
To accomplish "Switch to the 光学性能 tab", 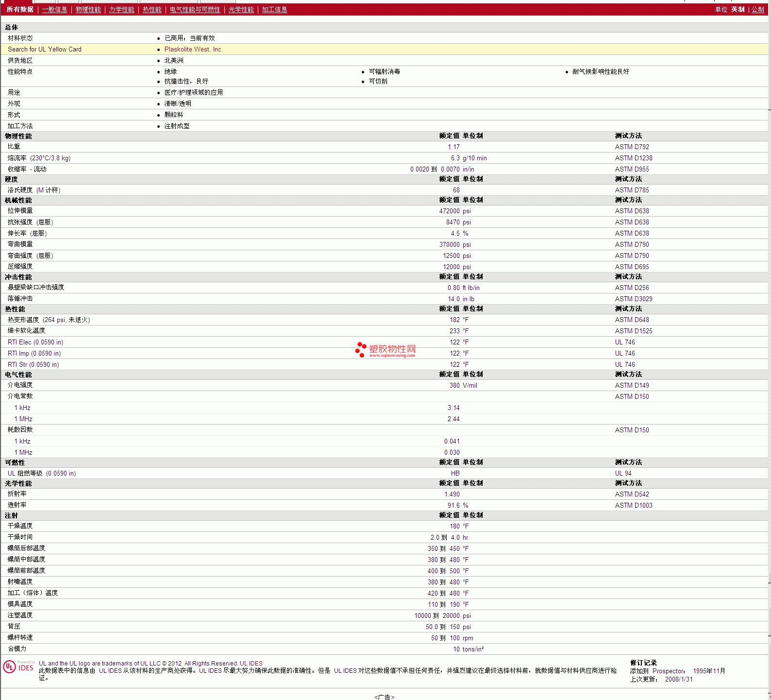I will (x=241, y=9).
